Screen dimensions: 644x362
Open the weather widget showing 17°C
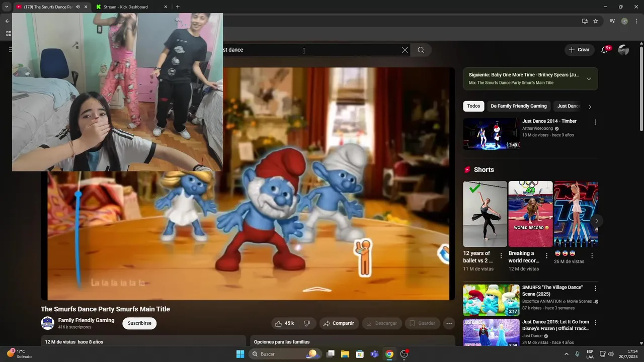click(x=19, y=354)
